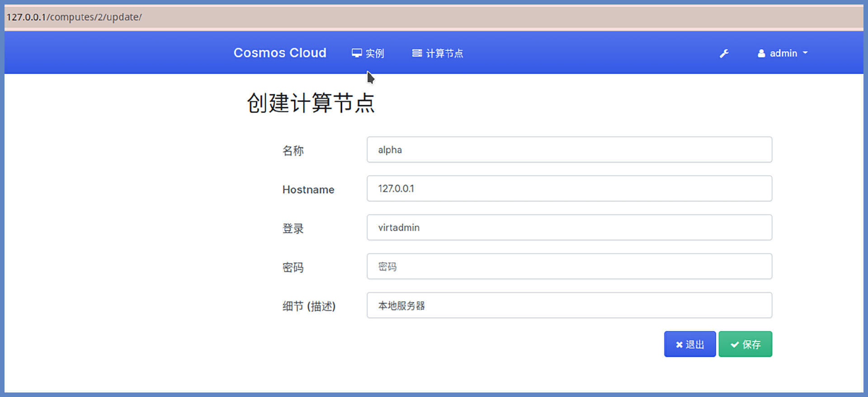
Task: Click the Cosmos Cloud brand link
Action: tap(280, 53)
